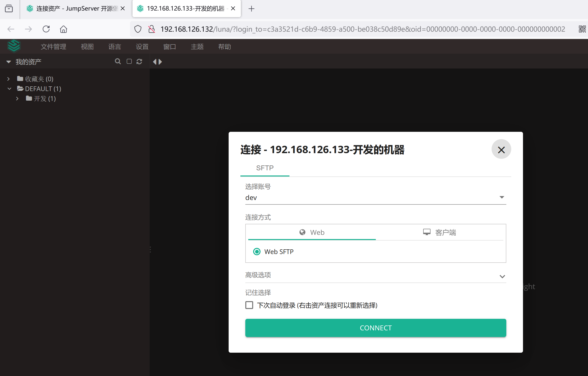The width and height of the screenshot is (588, 376).
Task: Enable the auto-login next time checkbox
Action: pyautogui.click(x=249, y=305)
